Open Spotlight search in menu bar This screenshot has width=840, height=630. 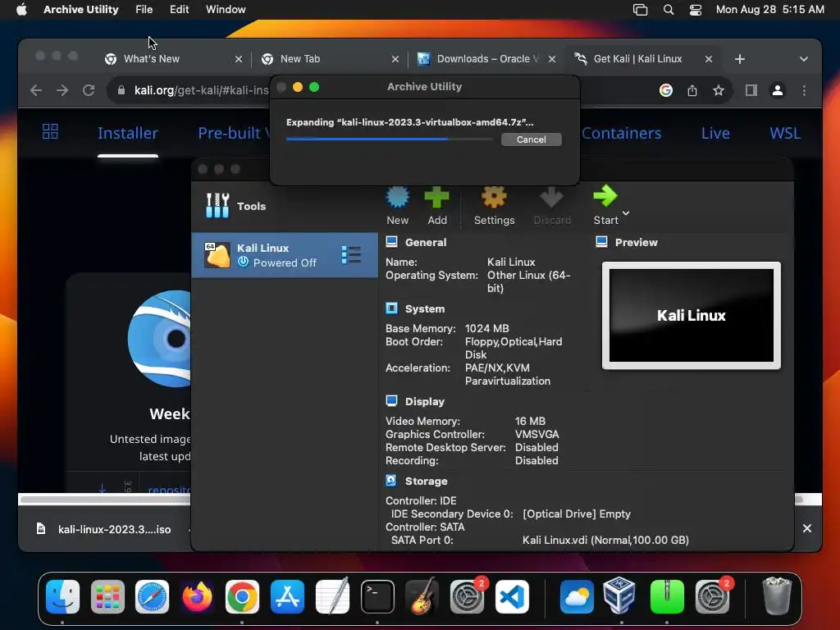coord(668,9)
